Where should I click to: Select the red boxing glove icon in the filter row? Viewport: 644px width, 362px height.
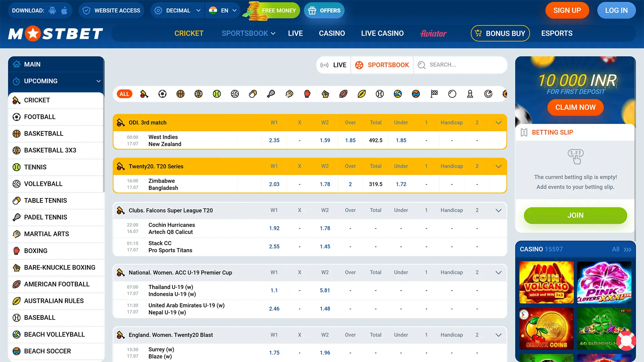coord(307,94)
